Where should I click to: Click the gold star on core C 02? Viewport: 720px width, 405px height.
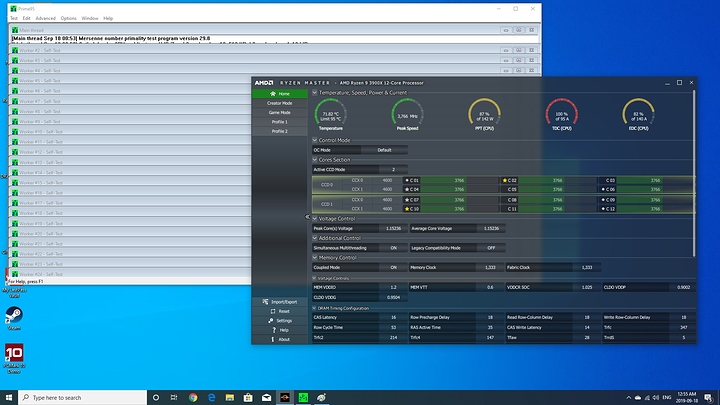[x=505, y=180]
